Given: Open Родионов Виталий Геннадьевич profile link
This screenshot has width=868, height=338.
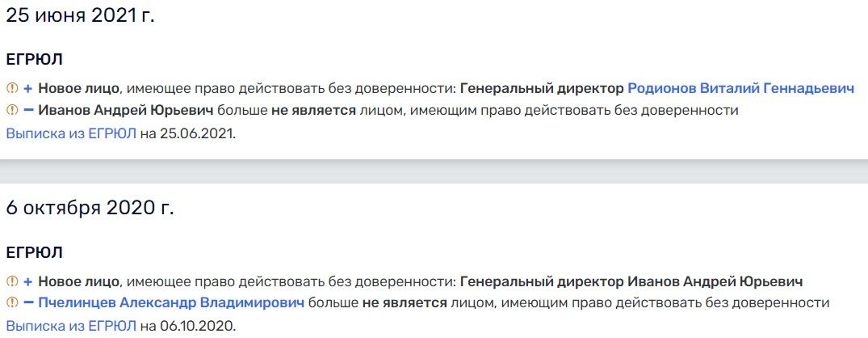Looking at the screenshot, I should [740, 88].
